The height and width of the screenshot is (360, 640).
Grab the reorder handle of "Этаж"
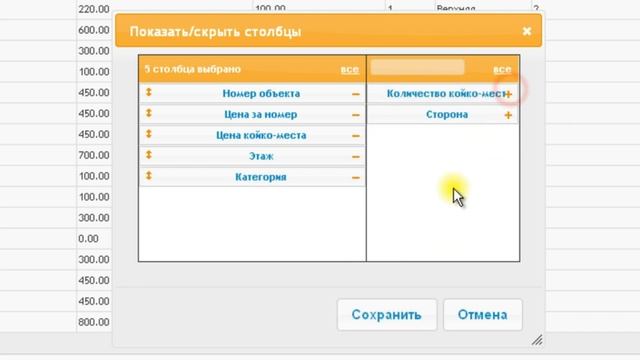click(x=149, y=155)
